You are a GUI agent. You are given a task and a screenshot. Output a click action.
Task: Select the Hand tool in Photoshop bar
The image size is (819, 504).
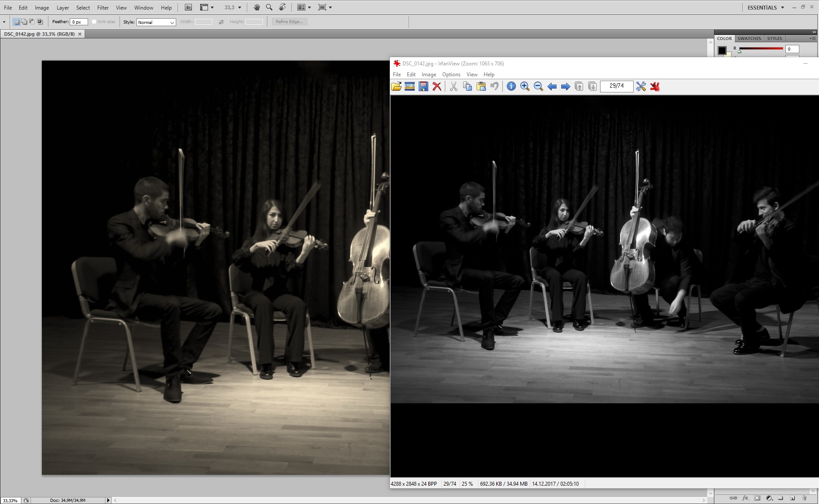(256, 7)
